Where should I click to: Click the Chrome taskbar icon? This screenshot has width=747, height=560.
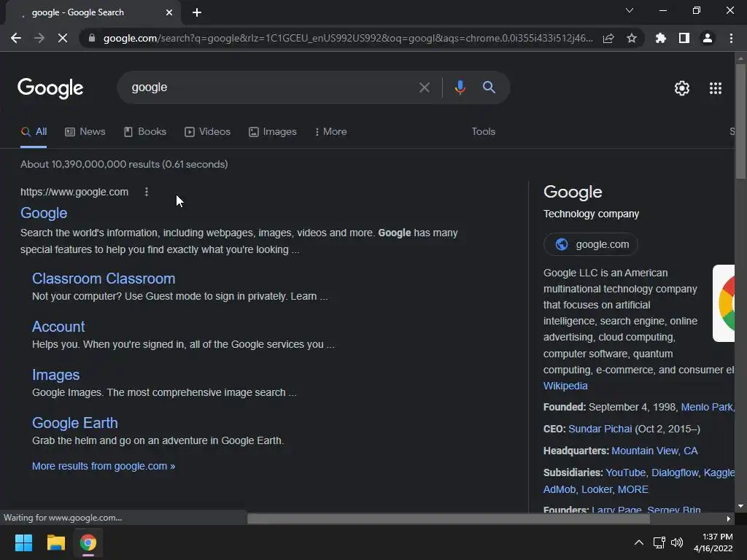click(x=88, y=542)
